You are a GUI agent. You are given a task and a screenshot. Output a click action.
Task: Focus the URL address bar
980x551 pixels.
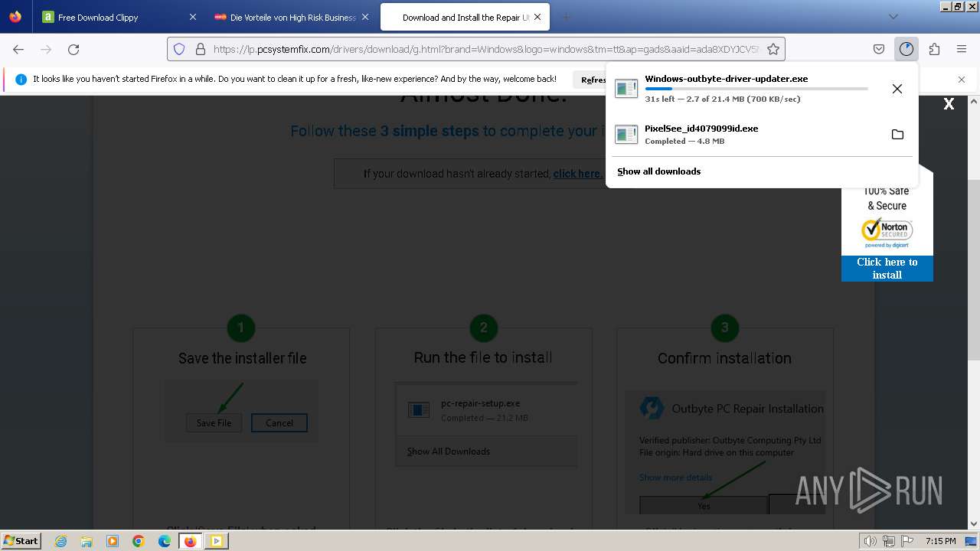[x=486, y=49]
